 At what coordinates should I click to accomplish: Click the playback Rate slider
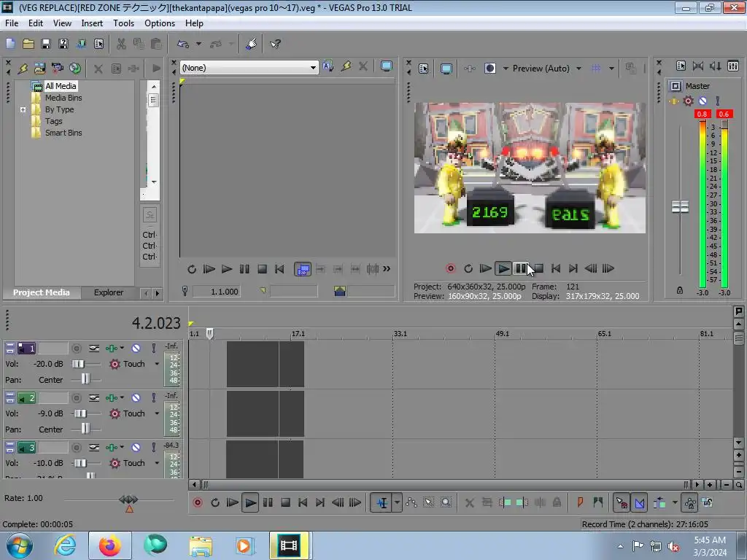pos(128,499)
